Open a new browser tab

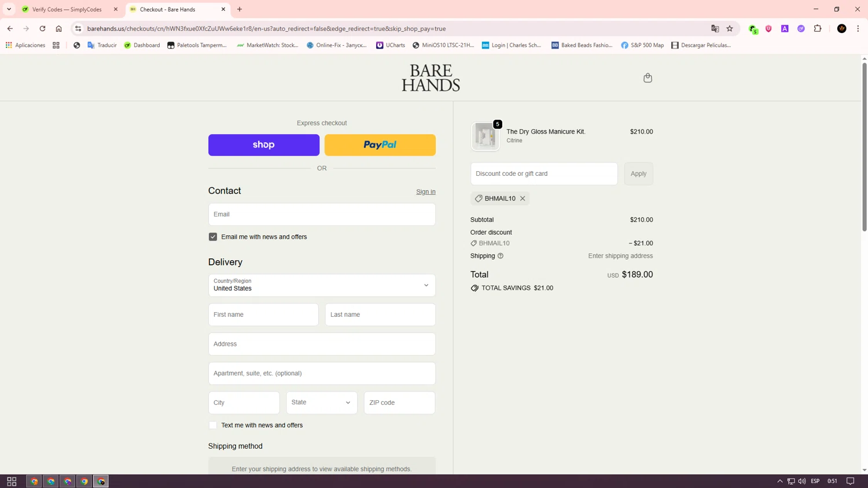tap(240, 9)
